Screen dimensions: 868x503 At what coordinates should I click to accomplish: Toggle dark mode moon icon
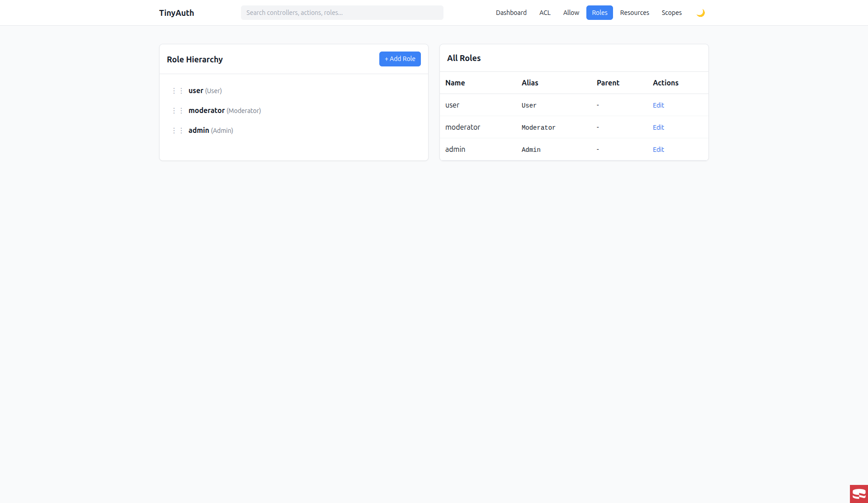pos(700,13)
